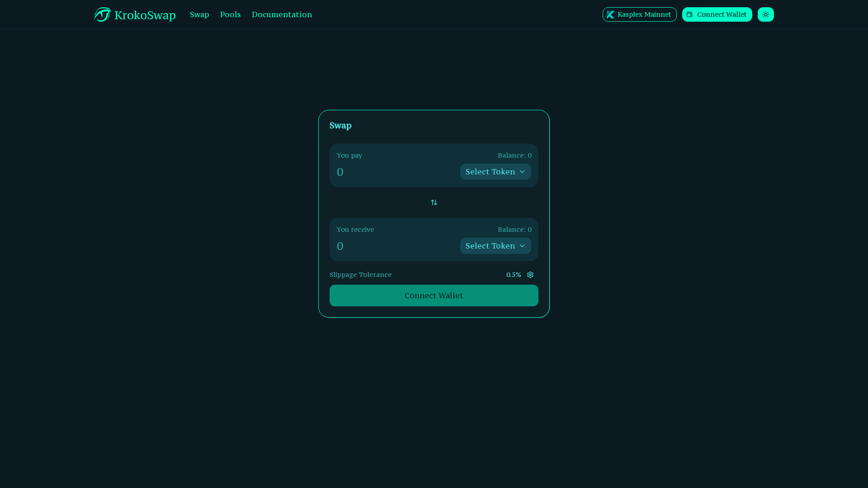
Task: Open the Documentation nav link
Action: click(x=282, y=14)
